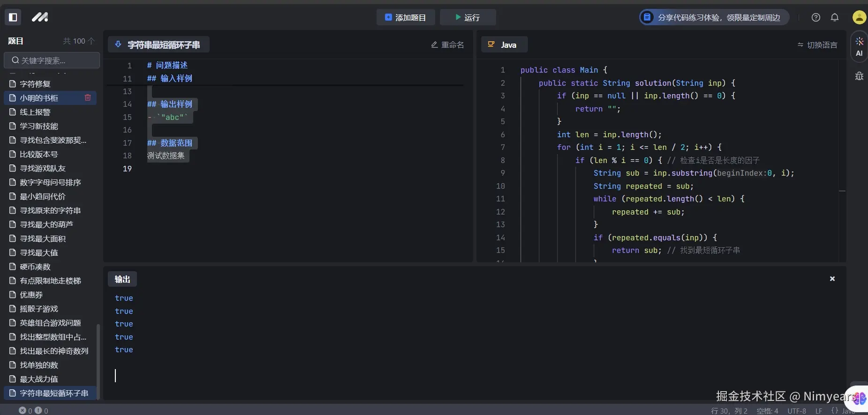Screen dimensions: 868x415
Task: Click the UTF-8 encoding in status bar
Action: click(x=796, y=411)
